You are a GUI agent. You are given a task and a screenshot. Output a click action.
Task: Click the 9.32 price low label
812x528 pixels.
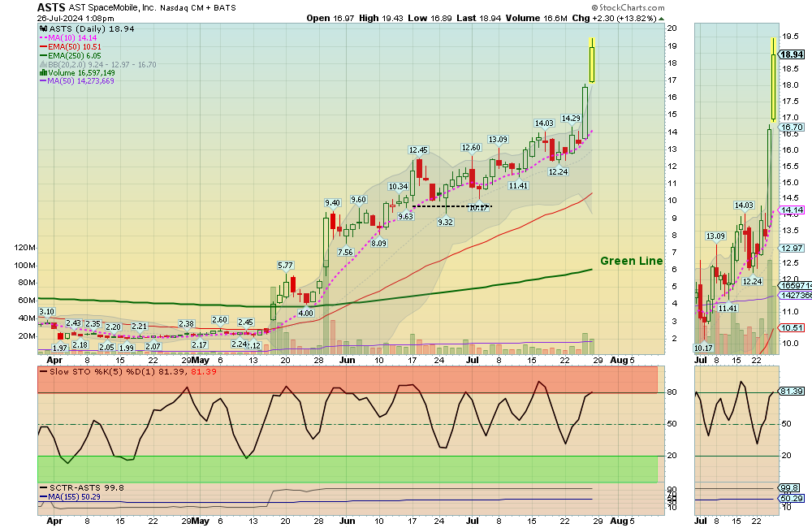445,222
